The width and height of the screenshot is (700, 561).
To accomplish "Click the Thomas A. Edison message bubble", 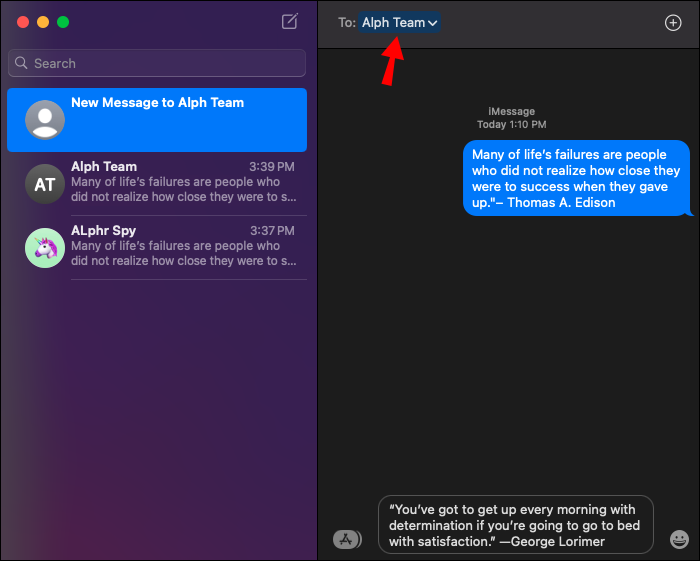I will 576,179.
